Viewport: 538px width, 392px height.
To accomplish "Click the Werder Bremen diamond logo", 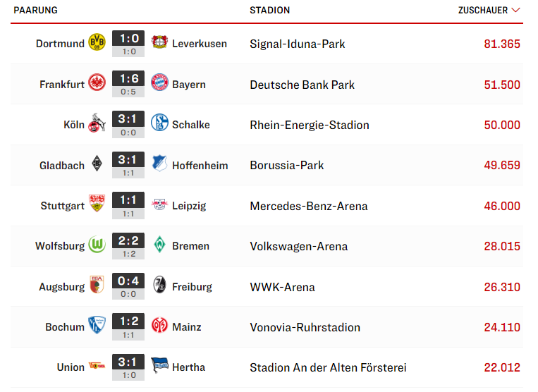I will click(159, 245).
